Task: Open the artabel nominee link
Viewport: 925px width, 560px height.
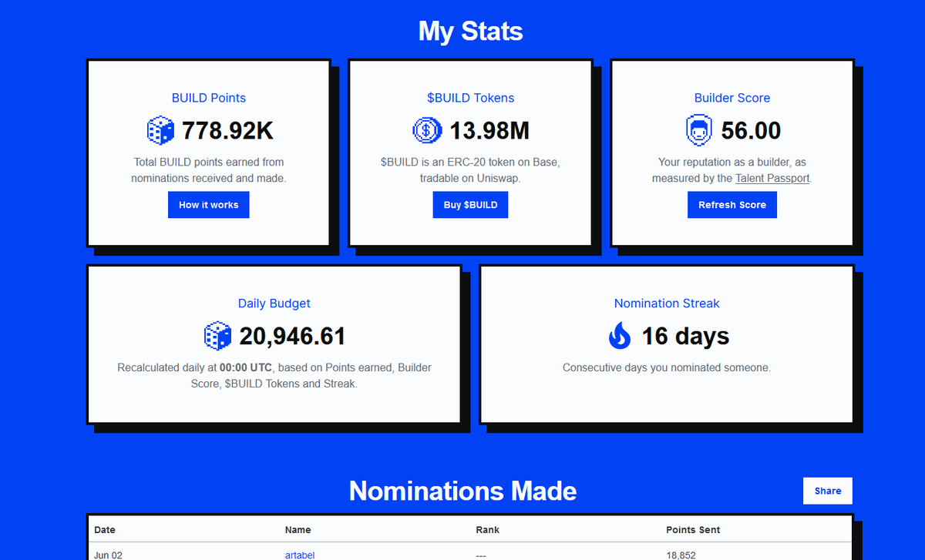Action: coord(300,555)
